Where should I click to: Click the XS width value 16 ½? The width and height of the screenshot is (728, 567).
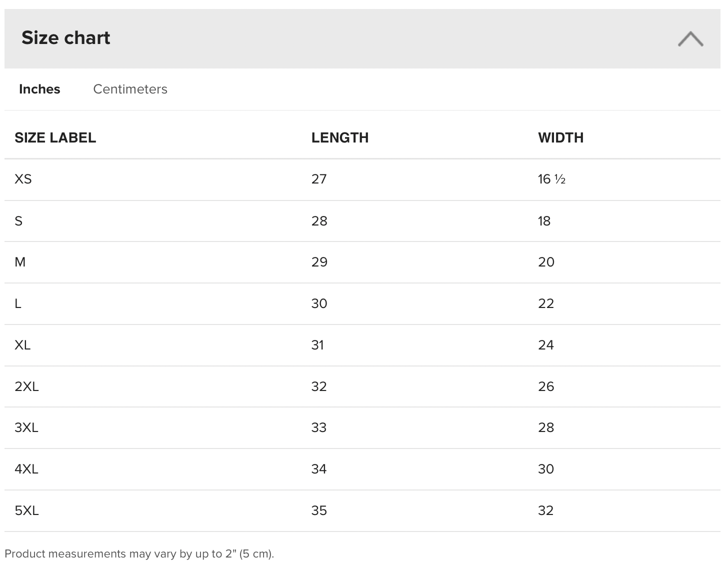pos(551,179)
